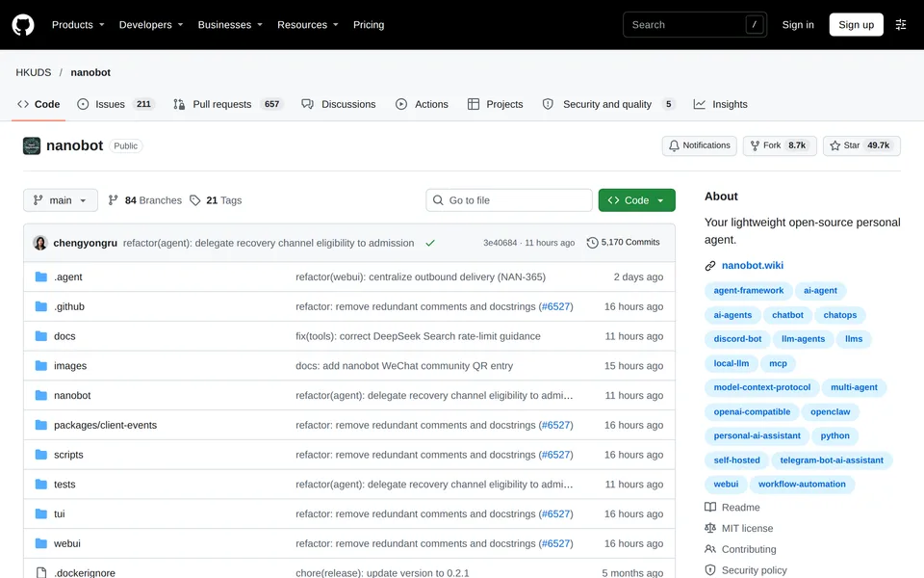
Task: Click the tui folder icon
Action: point(40,513)
